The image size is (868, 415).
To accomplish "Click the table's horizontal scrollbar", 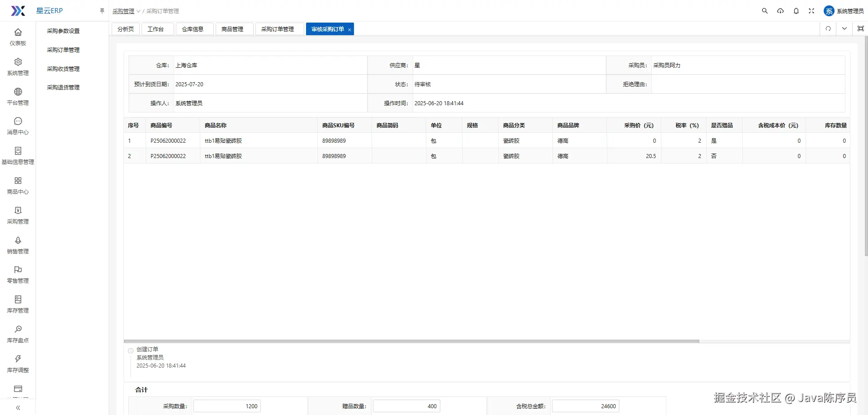I will 411,341.
